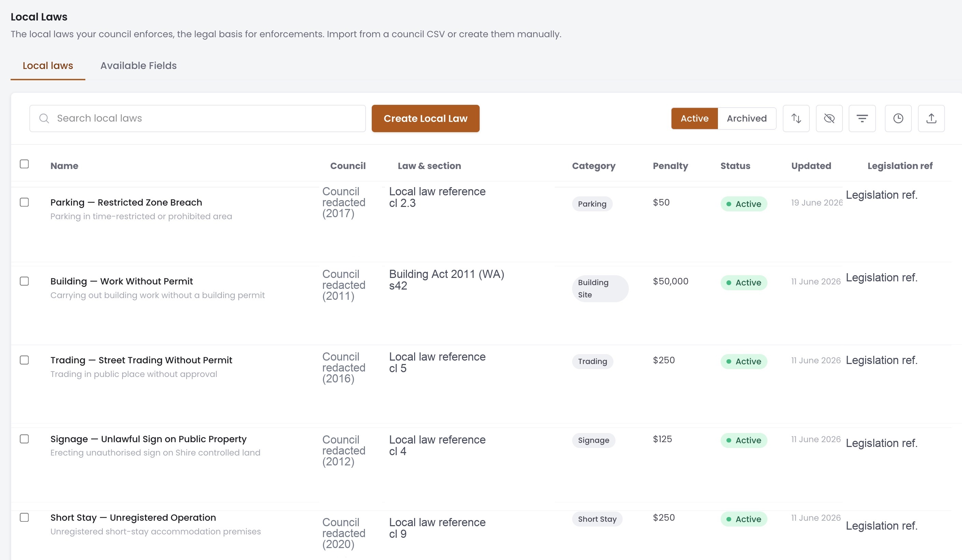Viewport: 962px width, 560px height.
Task: Toggle the hidden columns eye icon
Action: pyautogui.click(x=829, y=118)
